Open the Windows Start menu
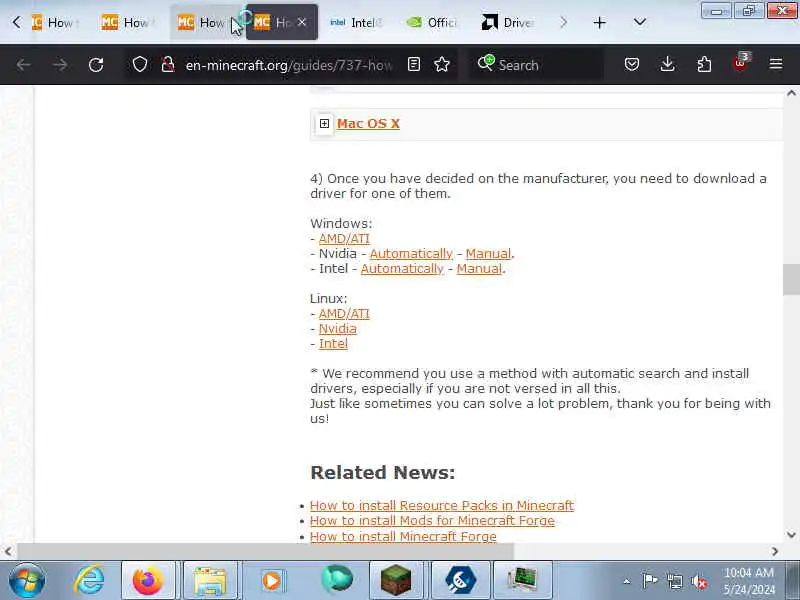The image size is (800, 600). 27,580
